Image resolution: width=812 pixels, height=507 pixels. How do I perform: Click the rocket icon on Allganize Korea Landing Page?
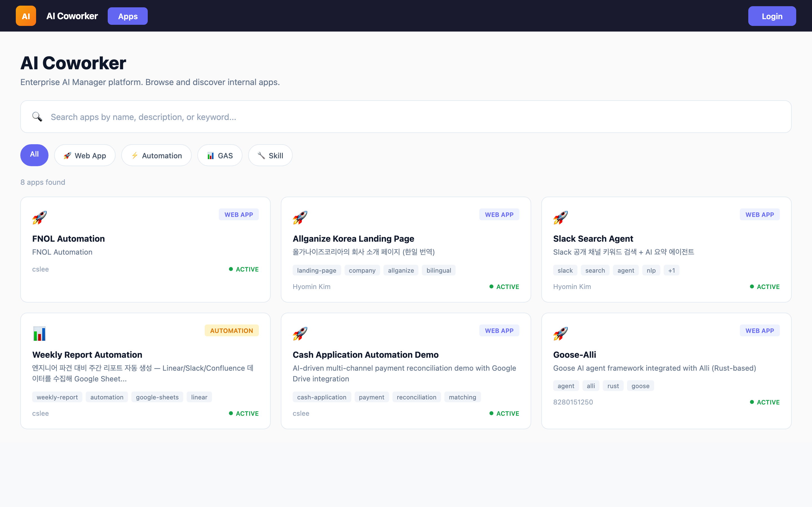point(300,217)
